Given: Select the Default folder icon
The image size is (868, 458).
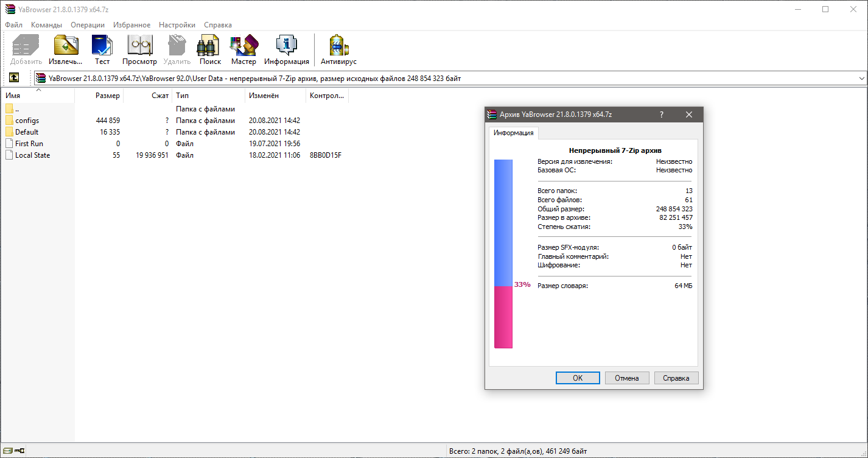Looking at the screenshot, I should click(x=9, y=132).
